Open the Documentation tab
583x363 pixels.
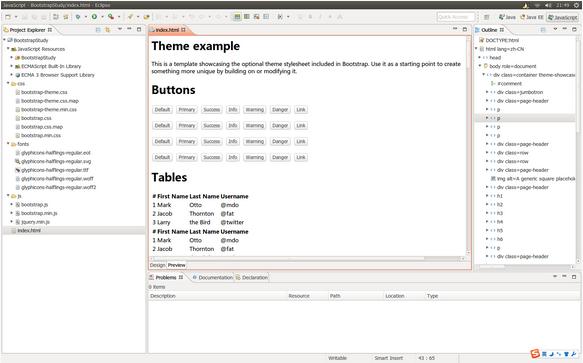213,277
